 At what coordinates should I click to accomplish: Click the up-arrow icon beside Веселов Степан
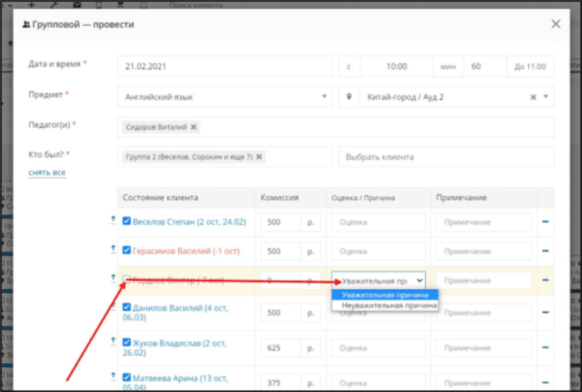[x=113, y=220]
